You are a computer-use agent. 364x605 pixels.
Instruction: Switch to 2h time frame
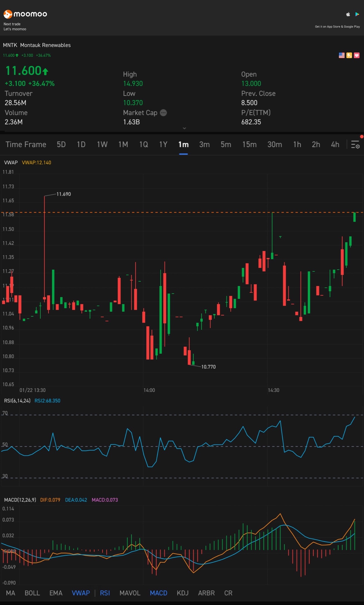click(x=316, y=145)
